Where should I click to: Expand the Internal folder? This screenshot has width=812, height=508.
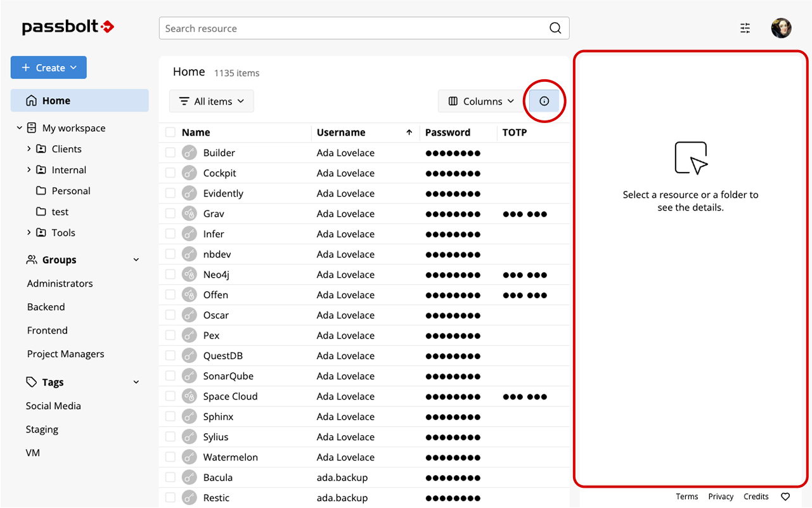29,170
